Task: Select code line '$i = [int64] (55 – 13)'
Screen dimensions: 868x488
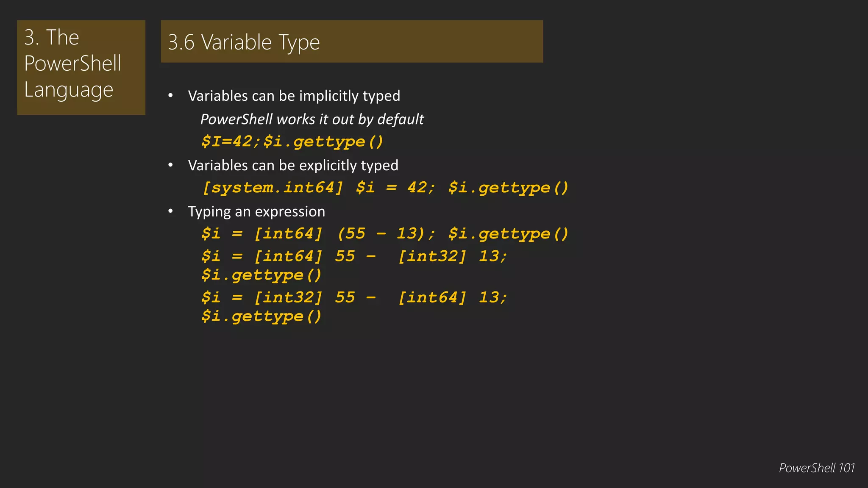Action: (385, 234)
